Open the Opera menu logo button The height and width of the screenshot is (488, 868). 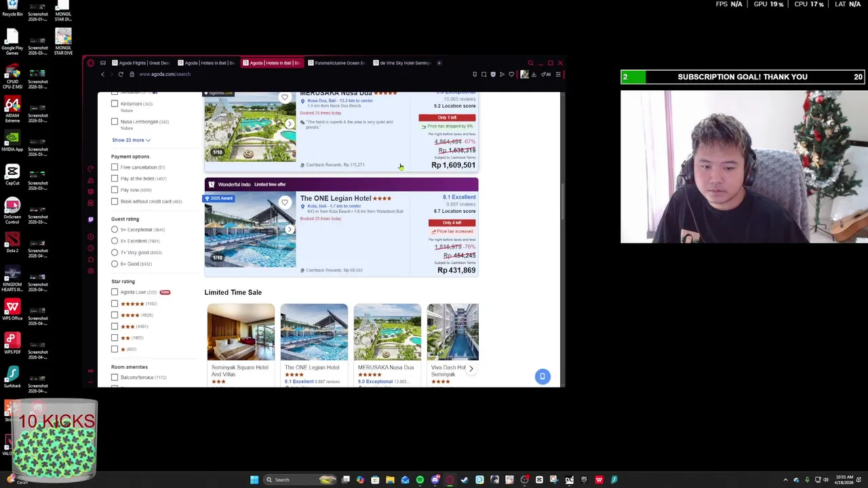coord(91,63)
